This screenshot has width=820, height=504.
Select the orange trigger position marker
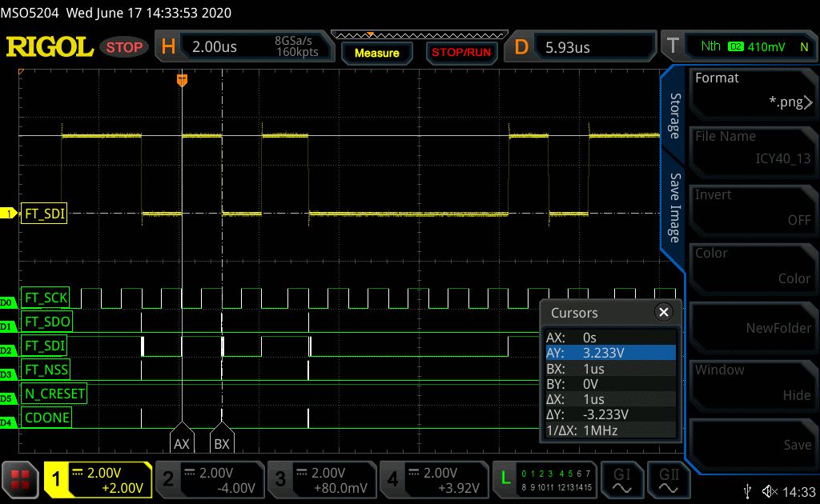[182, 79]
